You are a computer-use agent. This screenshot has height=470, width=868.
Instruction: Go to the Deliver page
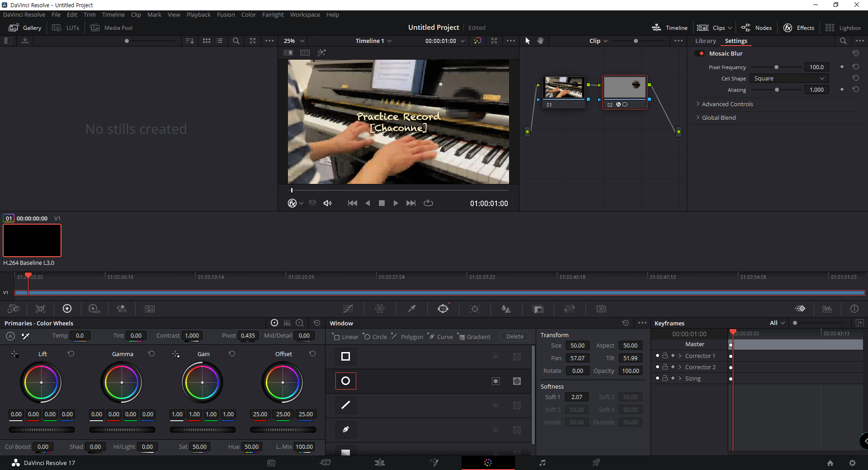pos(596,463)
